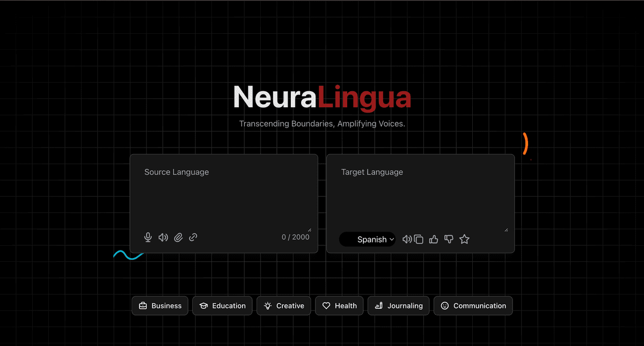
Task: Click the heart icon on the Health chip
Action: coord(326,305)
